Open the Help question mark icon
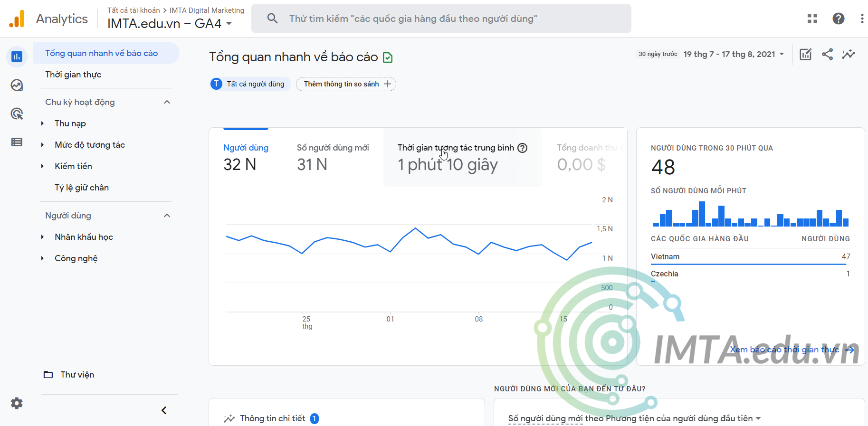 pyautogui.click(x=839, y=19)
